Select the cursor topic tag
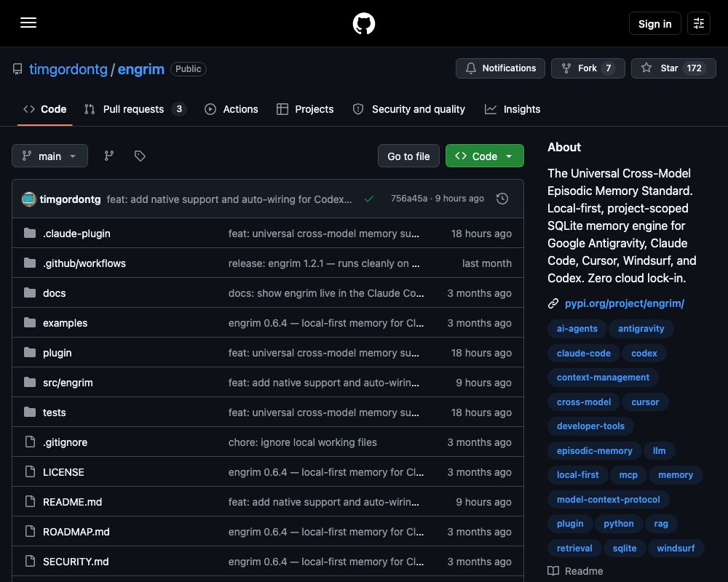The image size is (728, 582). 645,402
